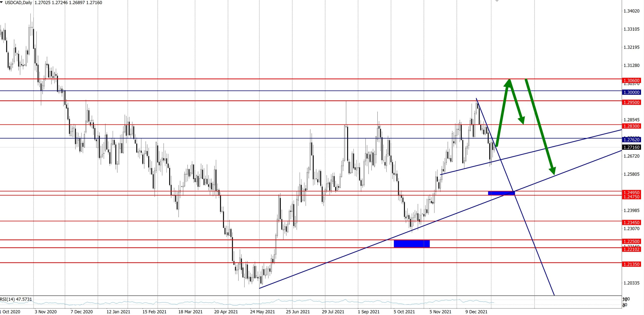The image size is (644, 315).
Task: Click the red 1.23450 price tag
Action: [631, 223]
